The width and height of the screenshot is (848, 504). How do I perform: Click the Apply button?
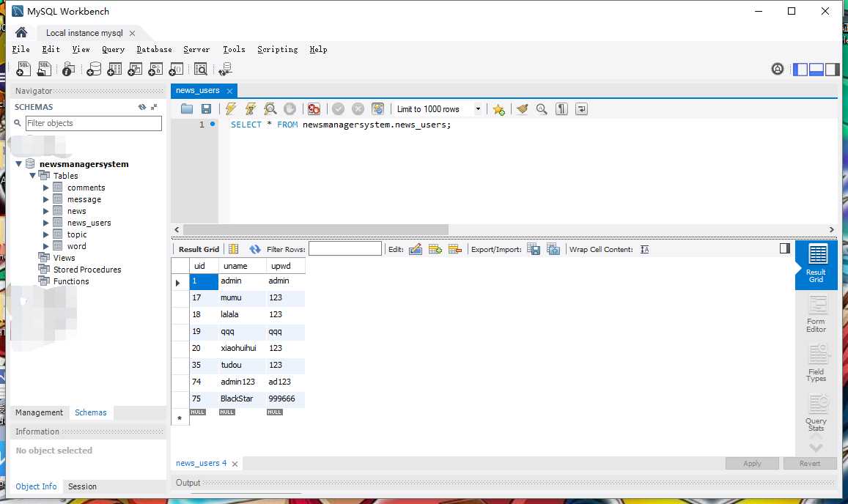(x=752, y=464)
